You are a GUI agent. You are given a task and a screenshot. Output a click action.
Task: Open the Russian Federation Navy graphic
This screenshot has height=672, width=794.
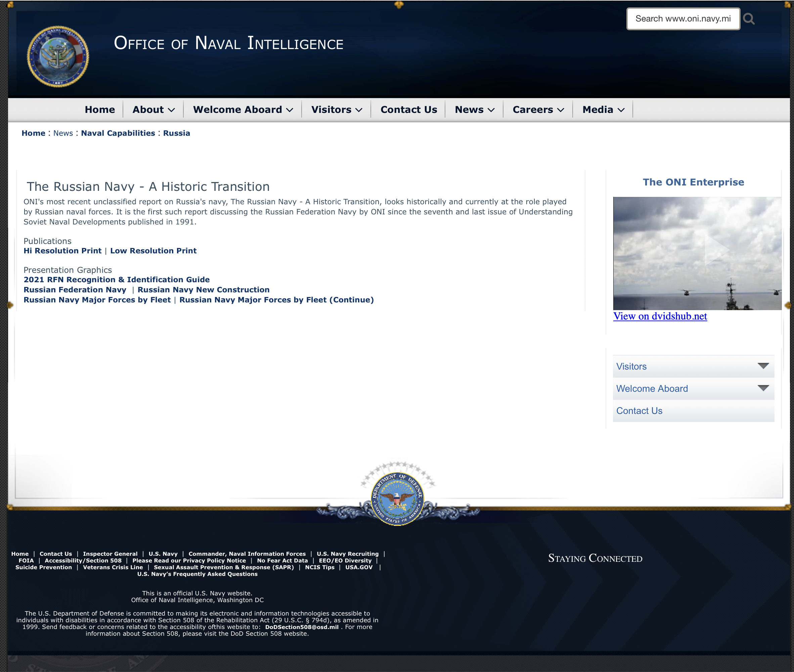[x=75, y=290]
